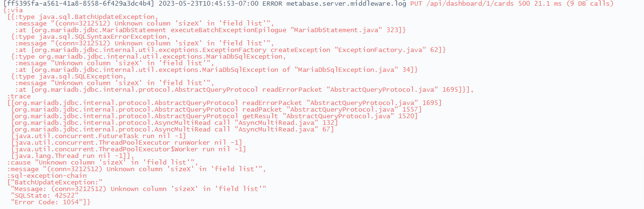Click the :cause Unknown column line
Screen dimensions: 644x209
[x=104, y=162]
